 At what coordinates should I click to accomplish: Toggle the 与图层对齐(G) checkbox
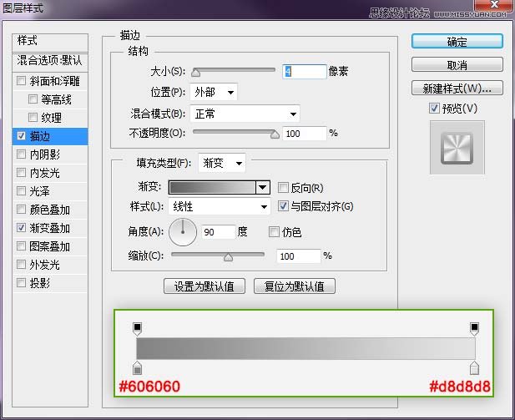(283, 206)
